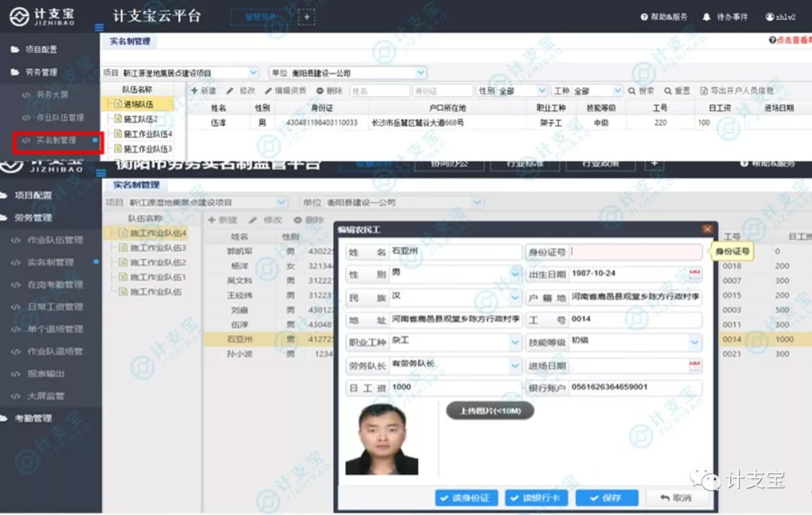
Task: Click the empty 身份证号 field in dialog
Action: coord(635,252)
